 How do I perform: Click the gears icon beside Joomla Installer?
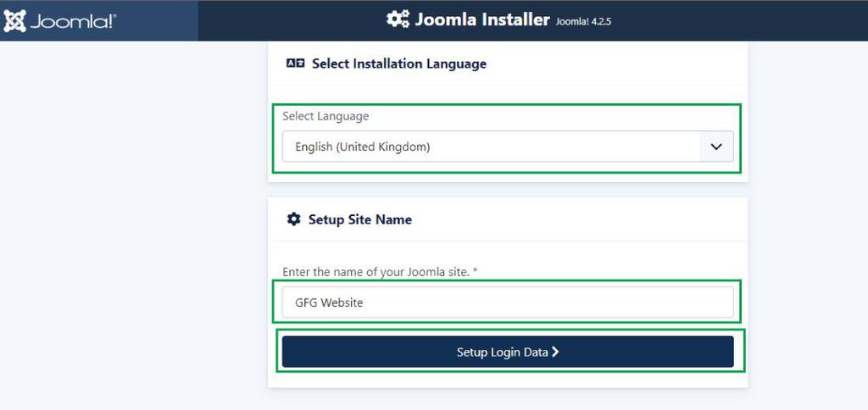click(398, 19)
